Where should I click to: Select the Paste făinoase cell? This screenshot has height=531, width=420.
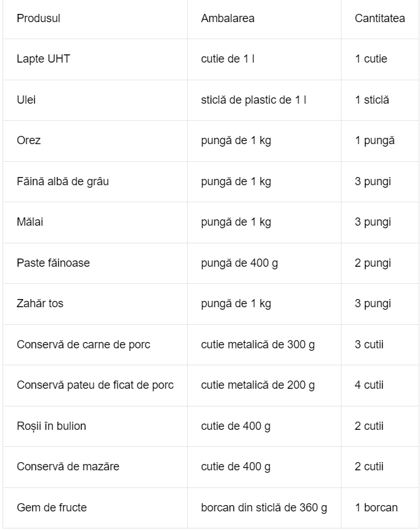[96, 264]
